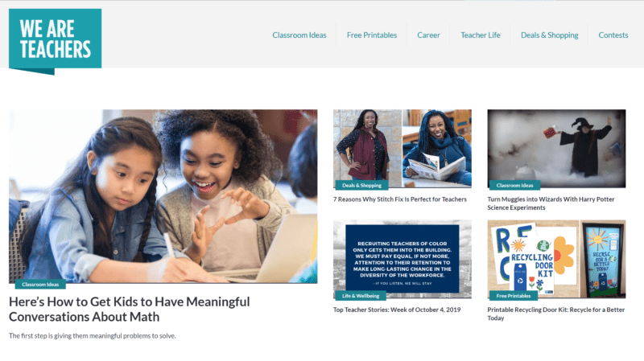
Task: Click Free Printables tag on recycling image
Action: [514, 296]
